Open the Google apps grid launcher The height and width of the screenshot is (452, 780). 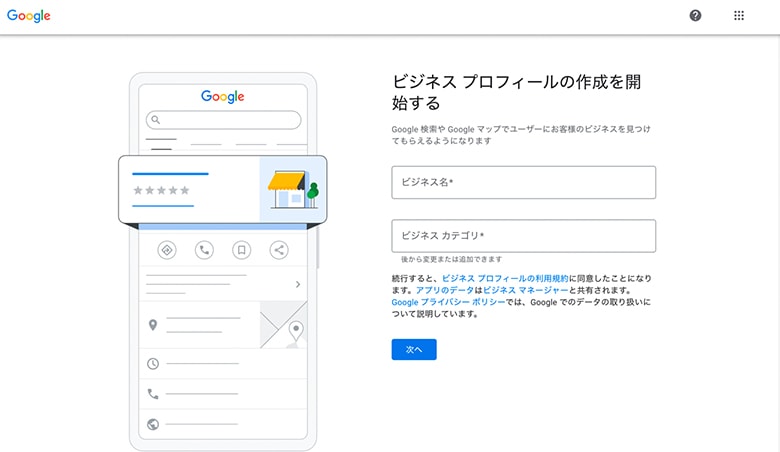click(x=739, y=16)
